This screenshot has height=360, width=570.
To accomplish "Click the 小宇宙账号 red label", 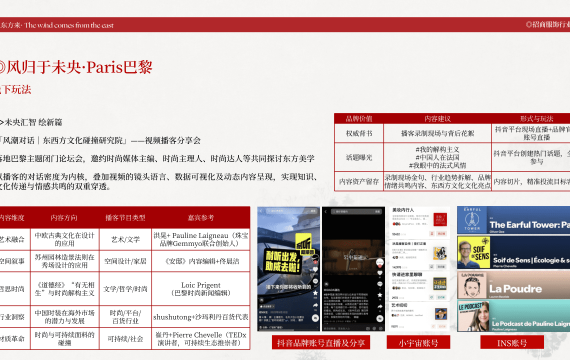I will (418, 343).
